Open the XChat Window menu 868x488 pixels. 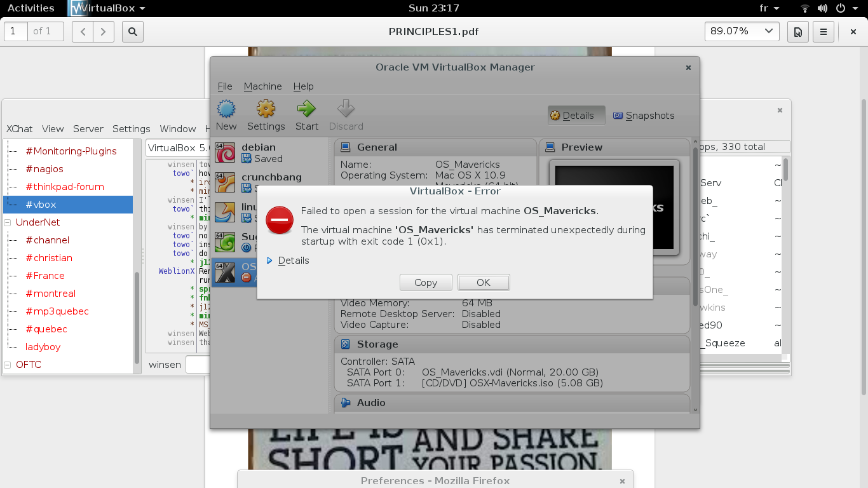coord(178,128)
